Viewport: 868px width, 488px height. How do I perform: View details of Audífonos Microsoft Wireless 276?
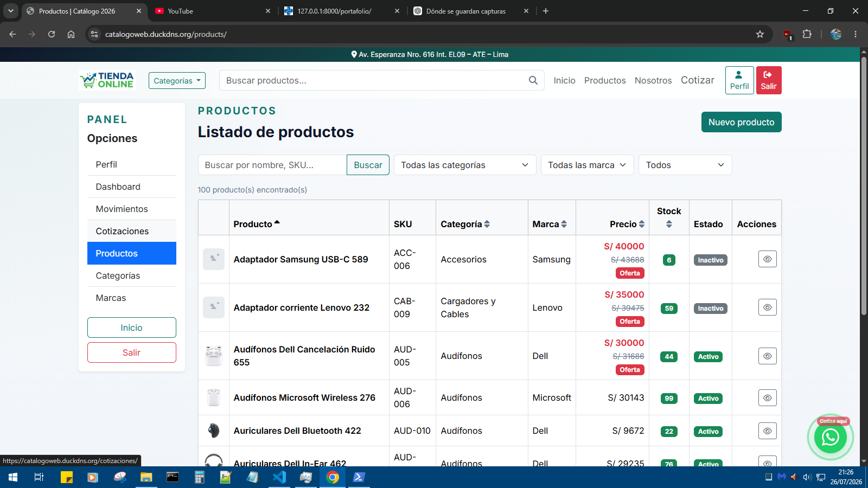tap(767, 398)
